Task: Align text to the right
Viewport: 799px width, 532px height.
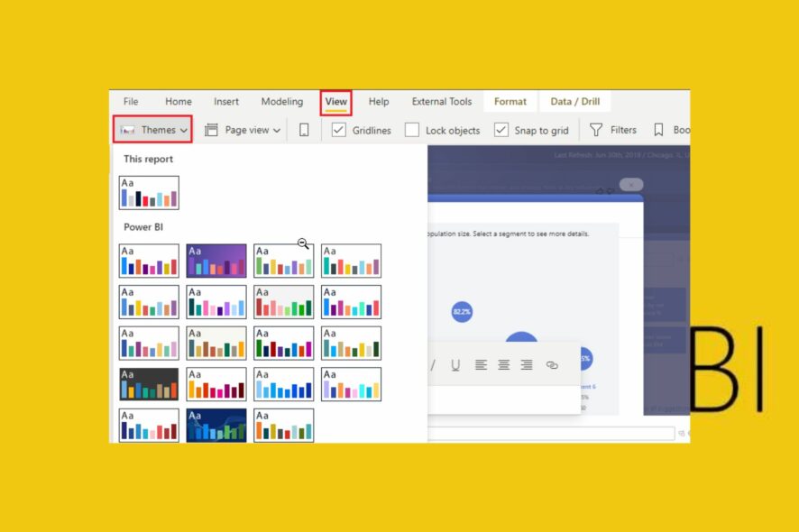Action: (x=526, y=364)
